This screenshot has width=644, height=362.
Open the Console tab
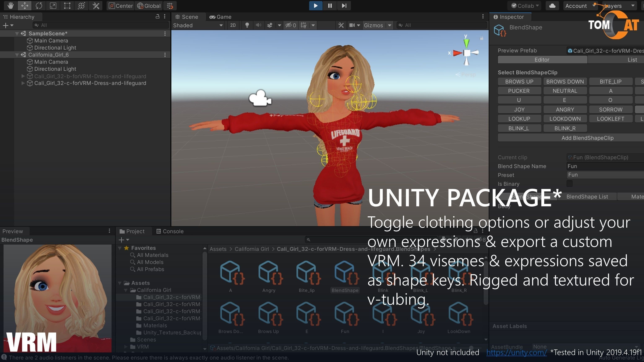tap(170, 231)
